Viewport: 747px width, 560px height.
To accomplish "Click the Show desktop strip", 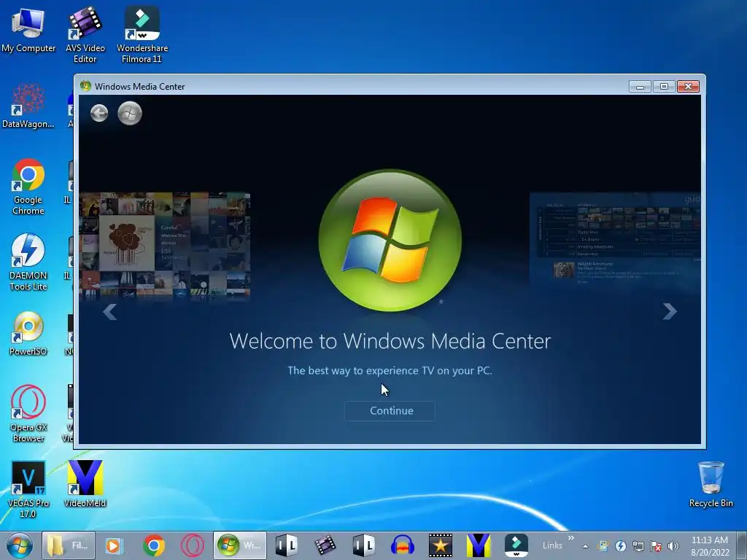I will pyautogui.click(x=742, y=545).
